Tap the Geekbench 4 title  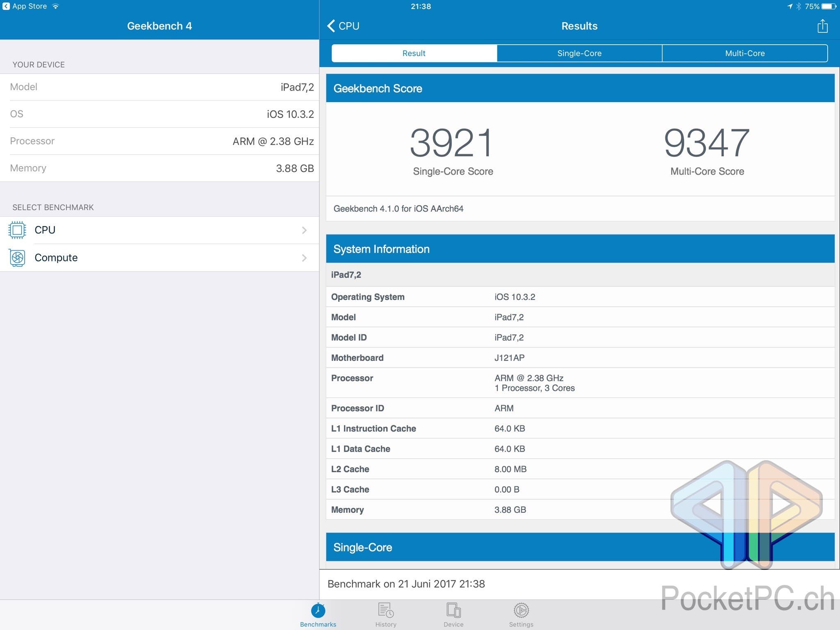[x=159, y=26]
